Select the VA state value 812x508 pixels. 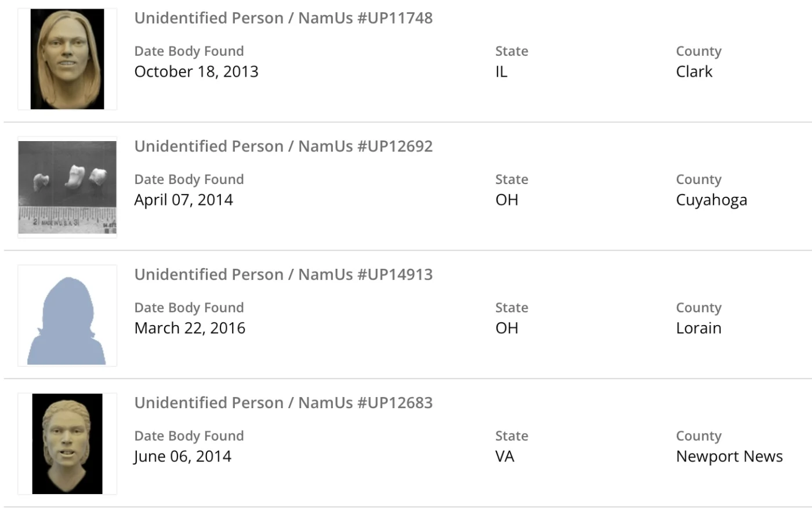(505, 457)
